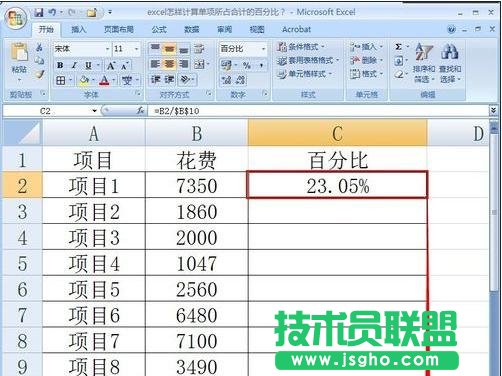Click 查找和选择 Find and Select button

coord(450,63)
